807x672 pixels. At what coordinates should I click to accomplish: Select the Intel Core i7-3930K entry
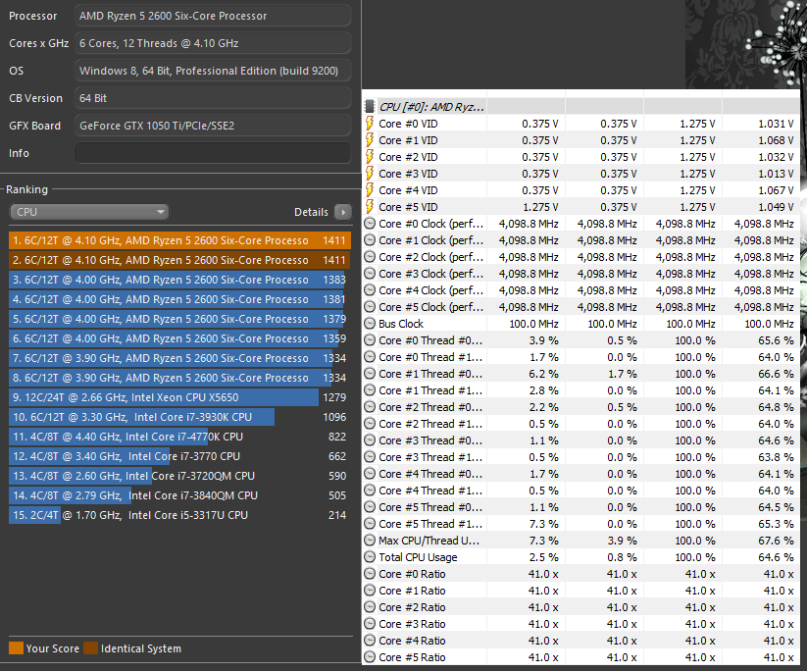(179, 417)
